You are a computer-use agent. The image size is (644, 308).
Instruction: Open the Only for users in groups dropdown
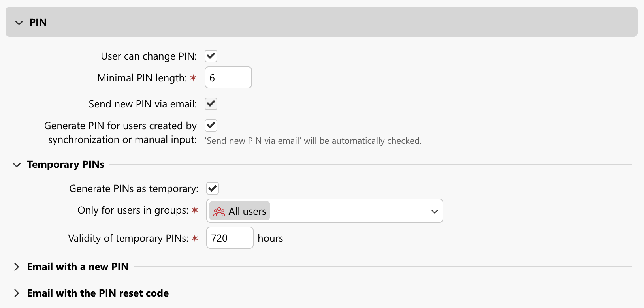(434, 211)
